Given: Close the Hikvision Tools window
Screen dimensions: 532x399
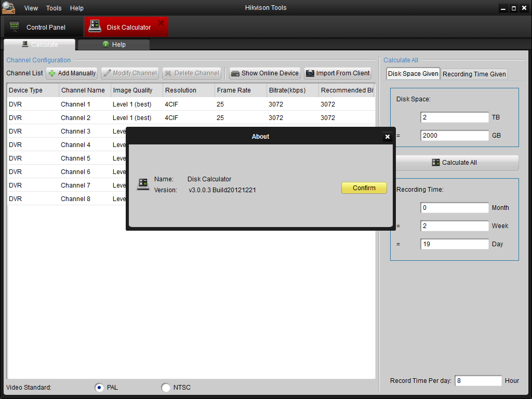Looking at the screenshot, I should (524, 8).
